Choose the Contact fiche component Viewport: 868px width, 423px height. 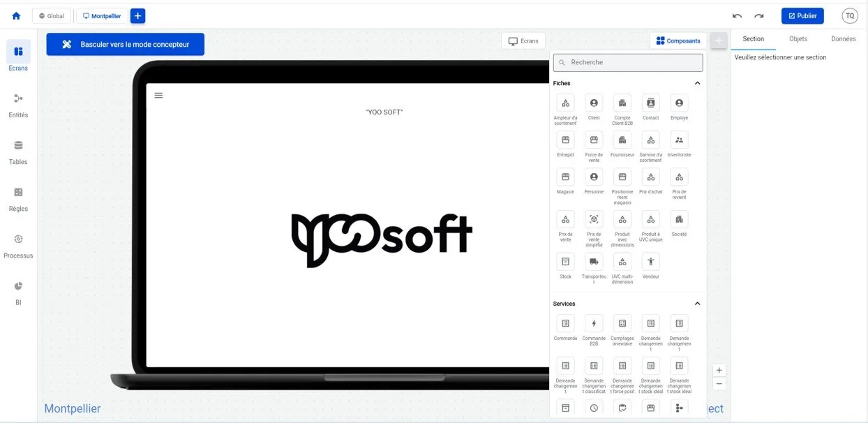[651, 107]
